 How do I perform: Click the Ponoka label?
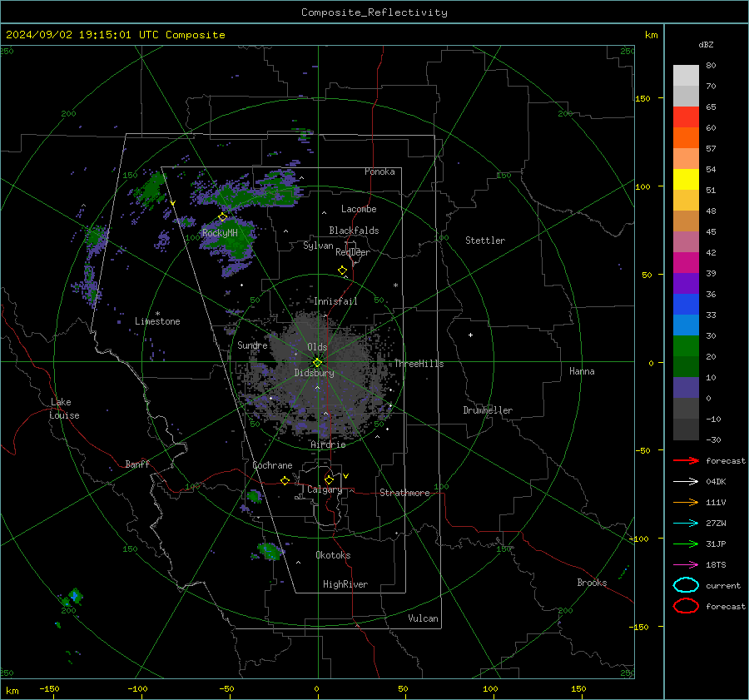(379, 171)
